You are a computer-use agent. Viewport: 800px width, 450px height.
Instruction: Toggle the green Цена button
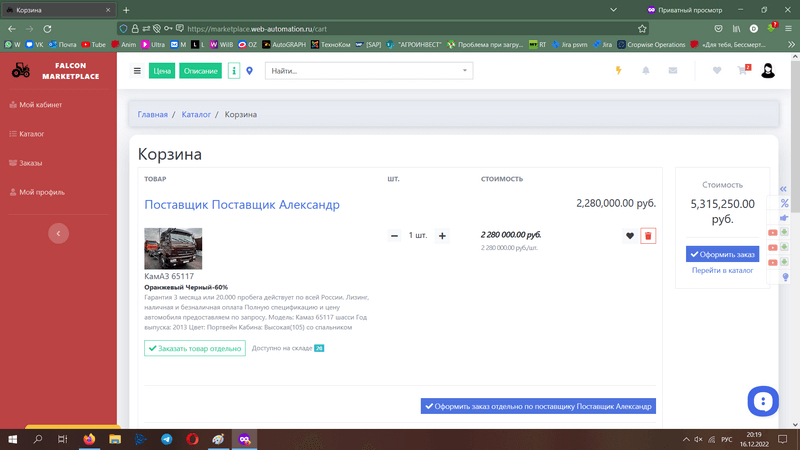click(162, 71)
